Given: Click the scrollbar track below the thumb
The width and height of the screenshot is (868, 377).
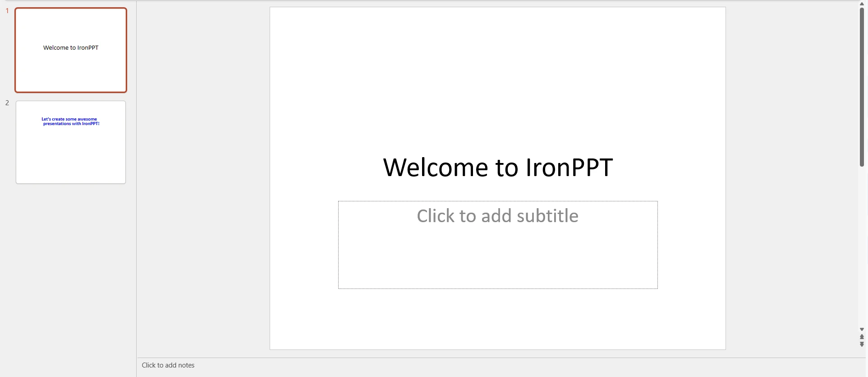Looking at the screenshot, I should pos(862,248).
